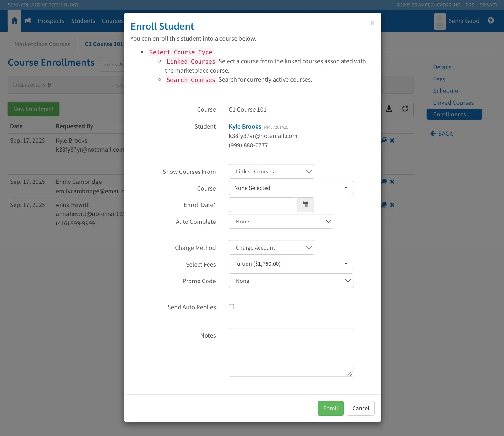Viewport: 504px width, 436px height.
Task: Open the PRIVACY link in header
Action: [489, 5]
